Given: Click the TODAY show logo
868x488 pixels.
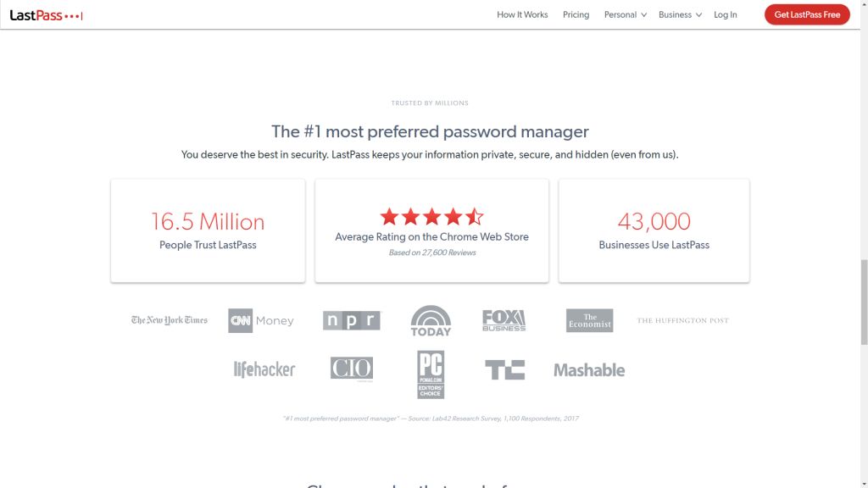Looking at the screenshot, I should [431, 321].
